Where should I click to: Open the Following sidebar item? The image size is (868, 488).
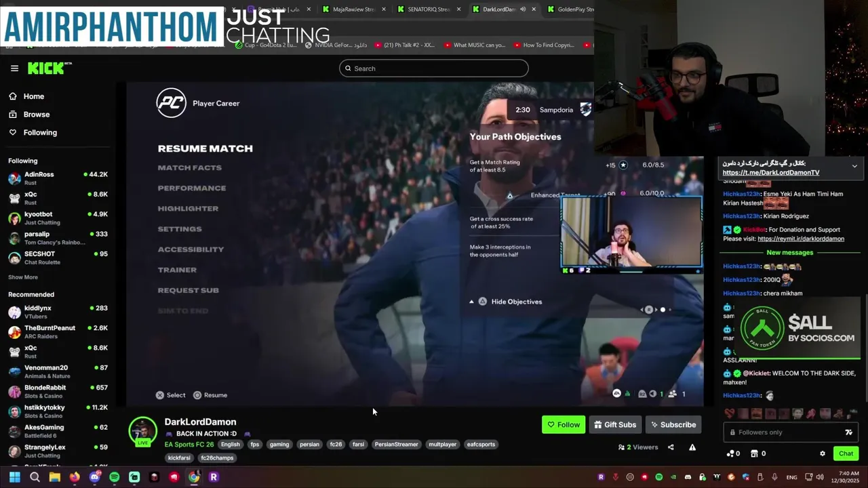pyautogui.click(x=40, y=133)
